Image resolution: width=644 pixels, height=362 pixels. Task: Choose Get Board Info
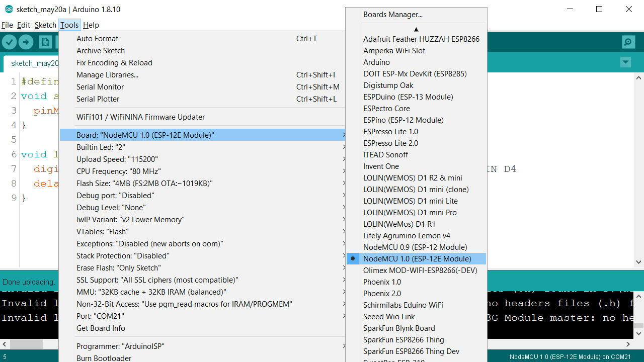[x=203, y=328]
